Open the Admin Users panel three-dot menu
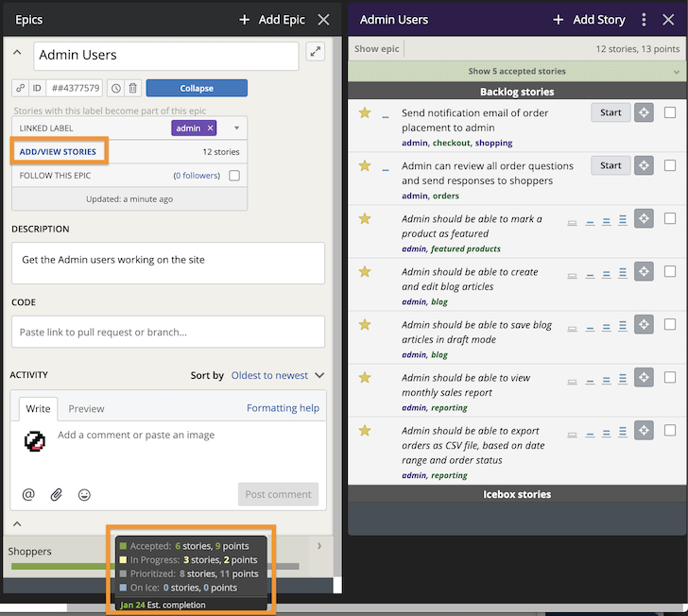 (645, 19)
